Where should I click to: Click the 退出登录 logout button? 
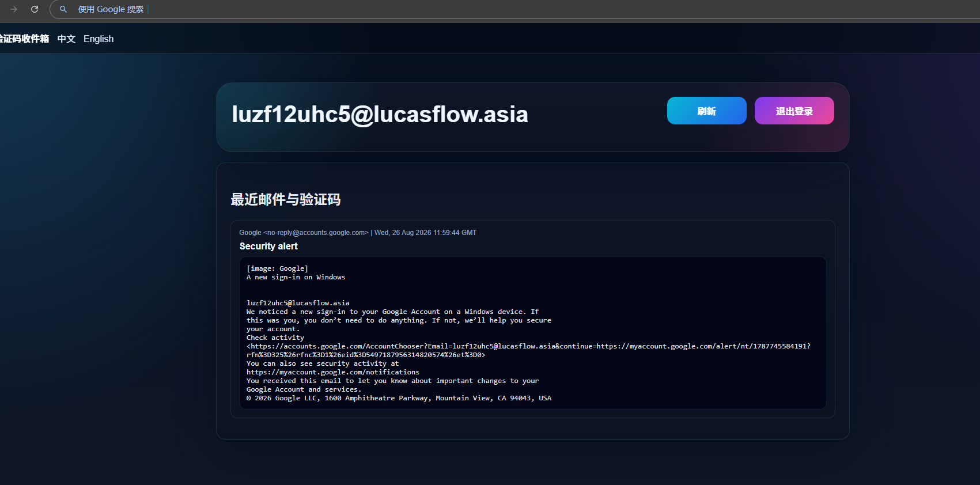[794, 111]
